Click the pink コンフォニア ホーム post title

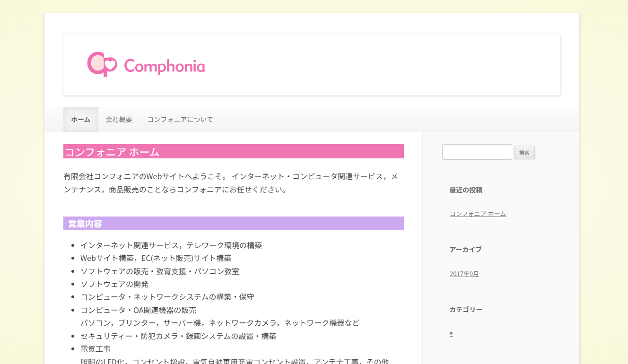(112, 152)
